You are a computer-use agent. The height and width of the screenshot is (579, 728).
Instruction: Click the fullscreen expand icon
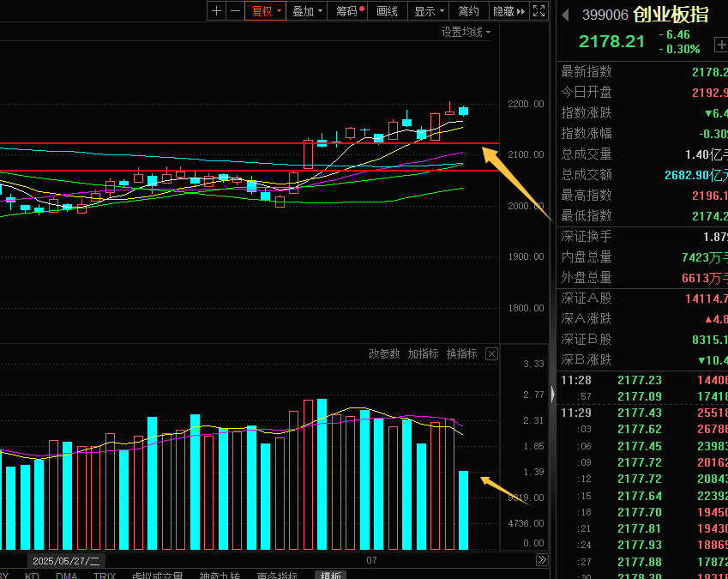[x=538, y=11]
